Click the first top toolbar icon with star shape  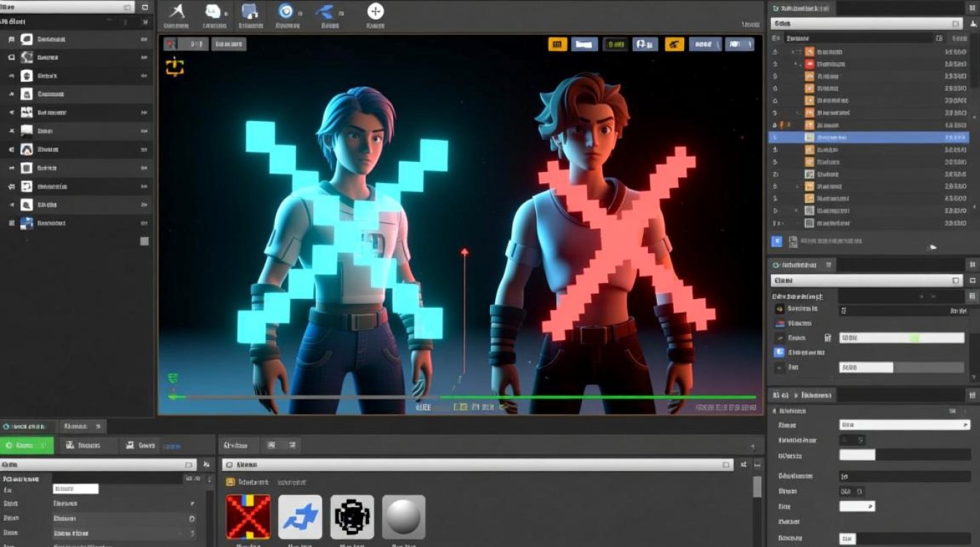pyautogui.click(x=176, y=11)
